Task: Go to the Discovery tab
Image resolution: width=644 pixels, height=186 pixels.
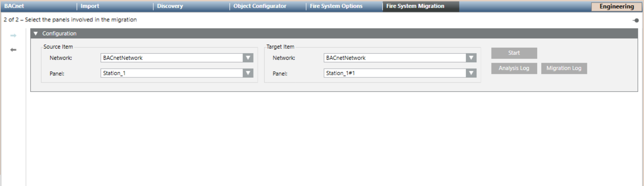Action: pos(170,6)
